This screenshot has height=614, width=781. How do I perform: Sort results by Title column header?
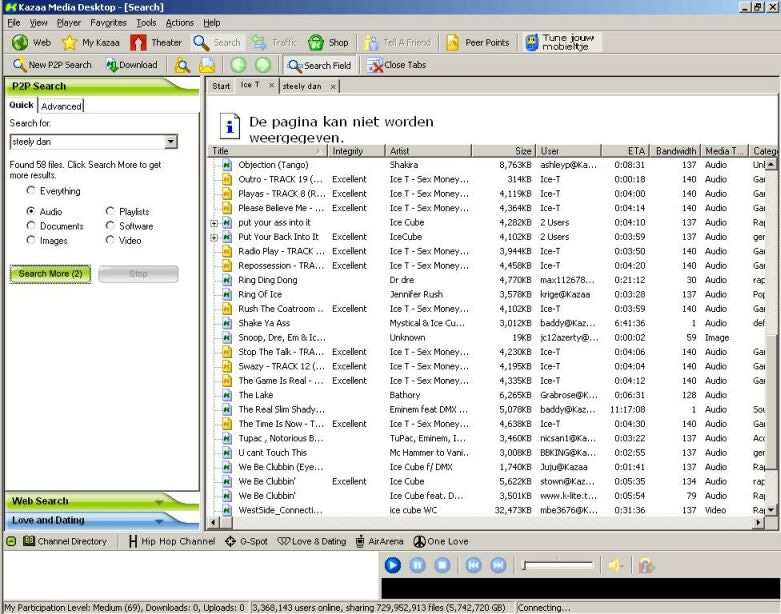point(267,151)
